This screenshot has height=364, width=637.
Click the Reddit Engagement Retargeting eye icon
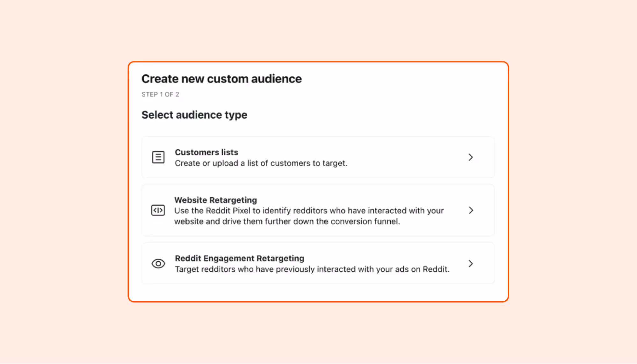point(158,263)
